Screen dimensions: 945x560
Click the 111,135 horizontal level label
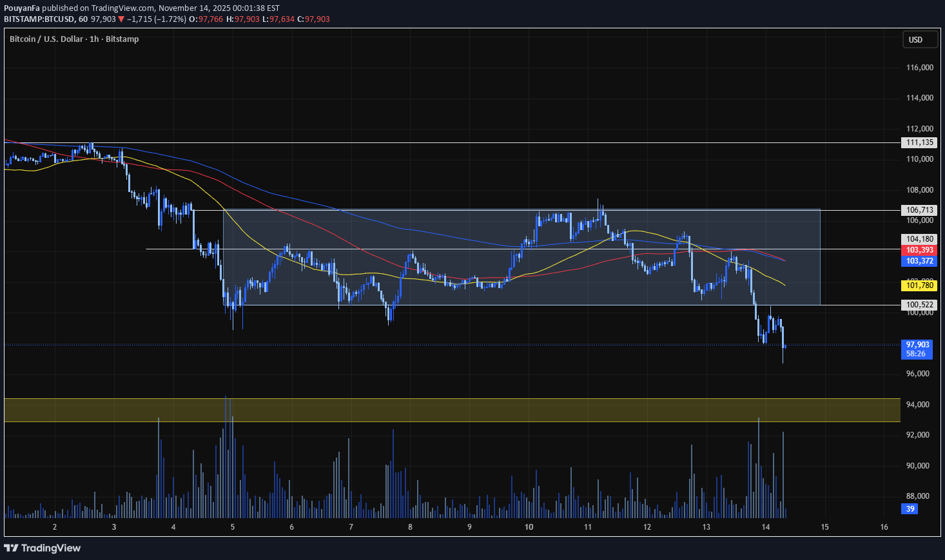click(x=918, y=142)
